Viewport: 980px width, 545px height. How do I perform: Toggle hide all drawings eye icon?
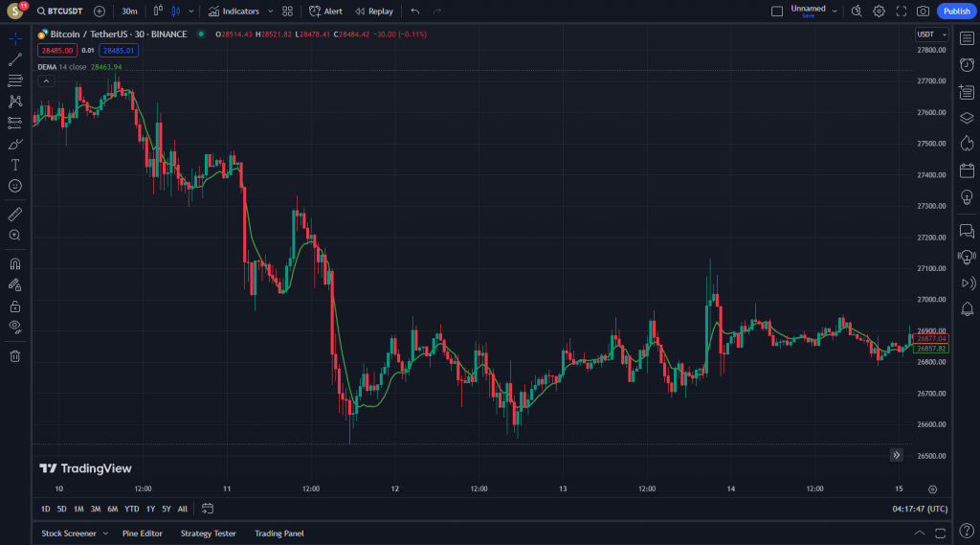(x=15, y=327)
